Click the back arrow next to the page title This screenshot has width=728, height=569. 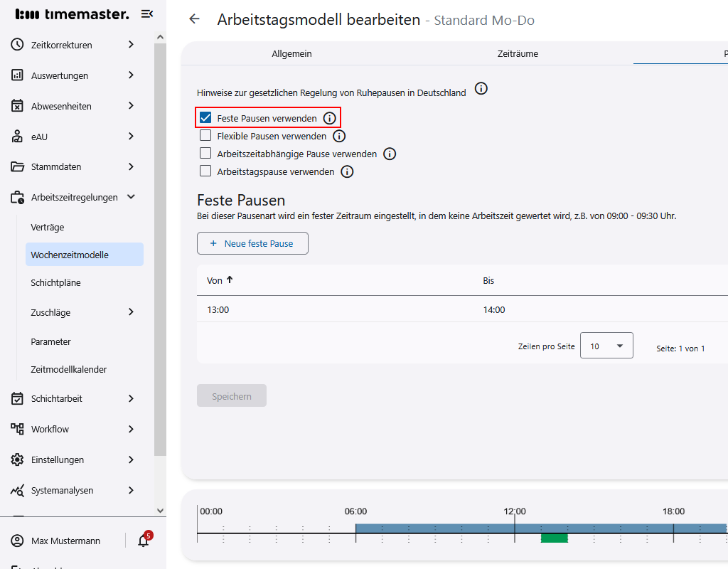tap(194, 19)
